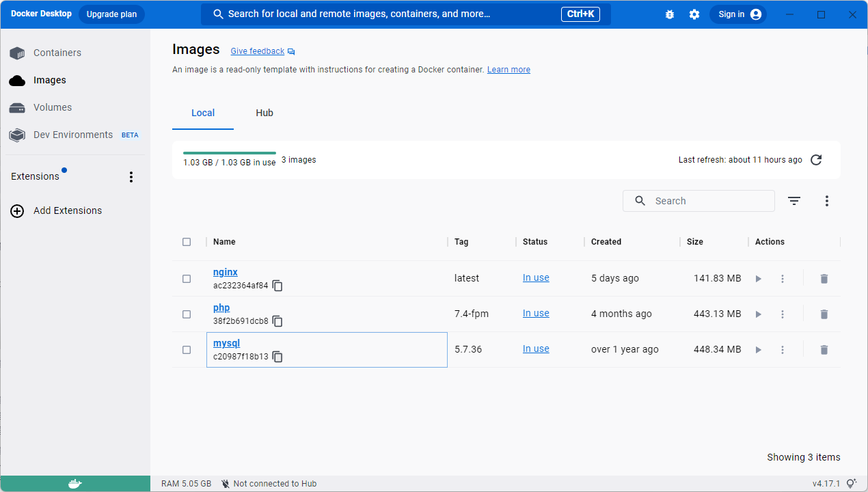Click the 7.4-fpm tag cell
The height and width of the screenshot is (492, 868).
click(x=472, y=314)
